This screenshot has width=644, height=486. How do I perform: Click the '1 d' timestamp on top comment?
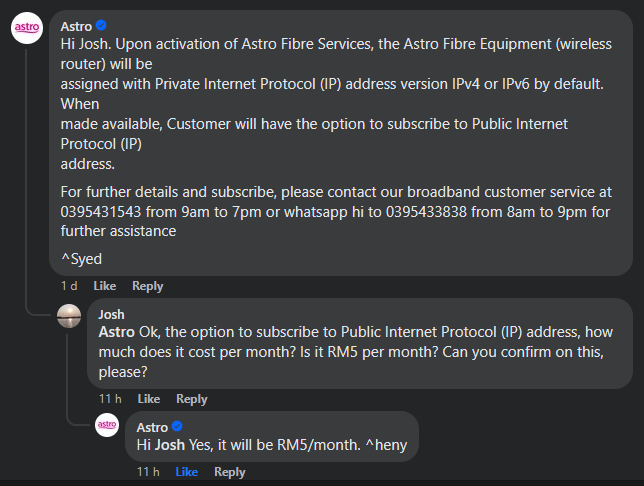68,286
